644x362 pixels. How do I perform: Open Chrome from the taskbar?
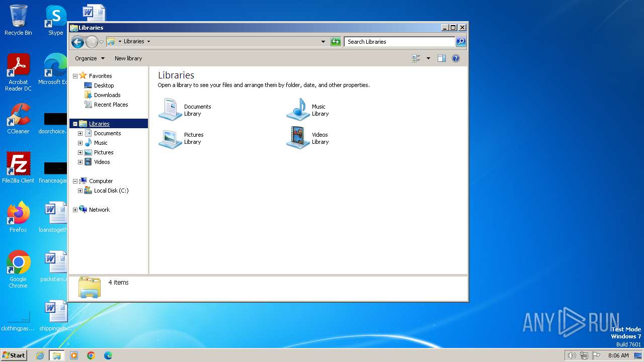tap(91, 355)
